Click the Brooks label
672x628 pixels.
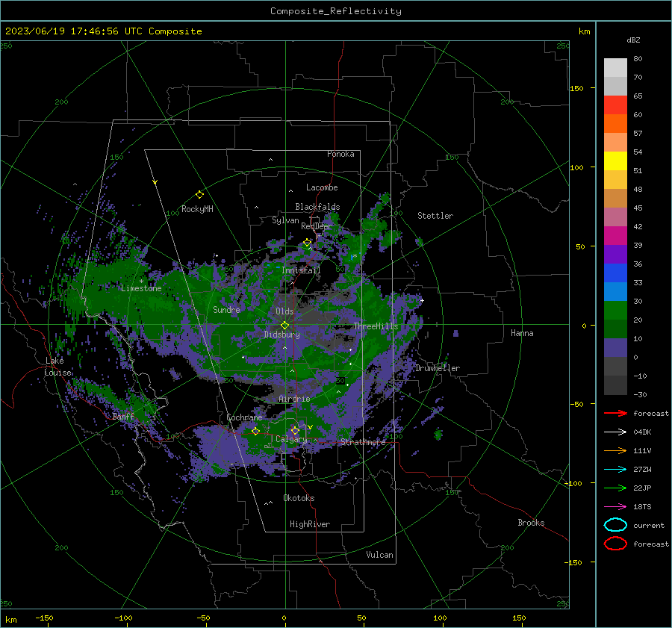(531, 523)
